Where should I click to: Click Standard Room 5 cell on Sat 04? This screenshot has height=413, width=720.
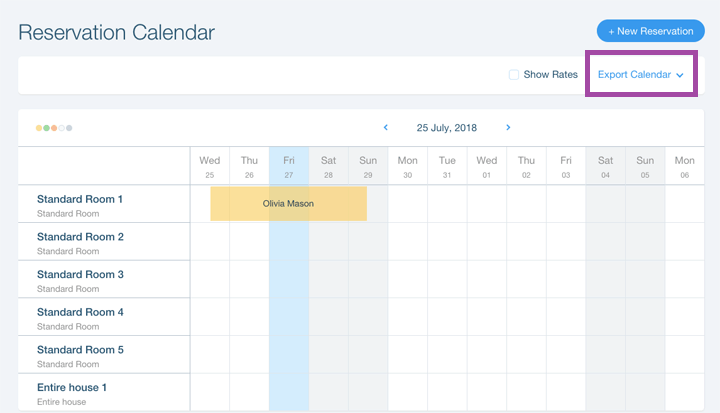[606, 354]
